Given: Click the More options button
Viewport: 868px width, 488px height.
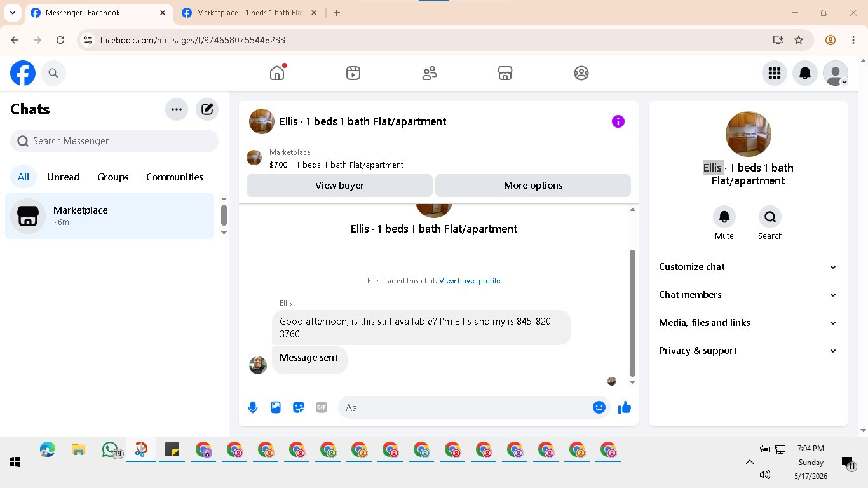Looking at the screenshot, I should 533,186.
